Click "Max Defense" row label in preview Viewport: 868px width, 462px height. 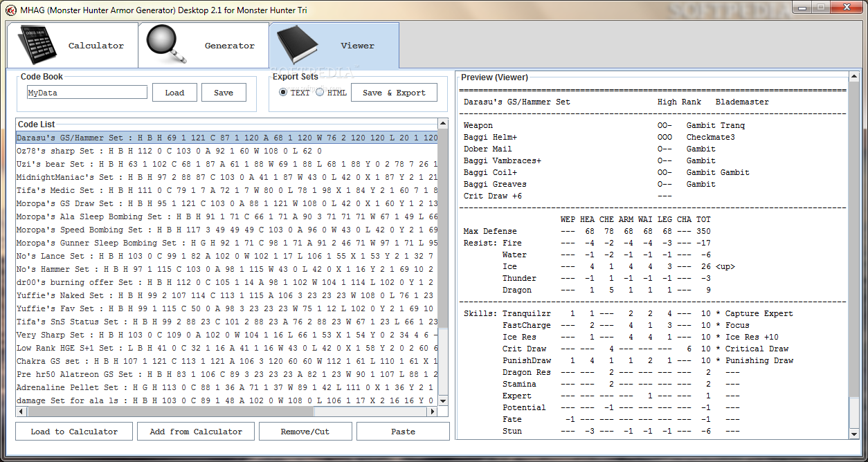[490, 231]
